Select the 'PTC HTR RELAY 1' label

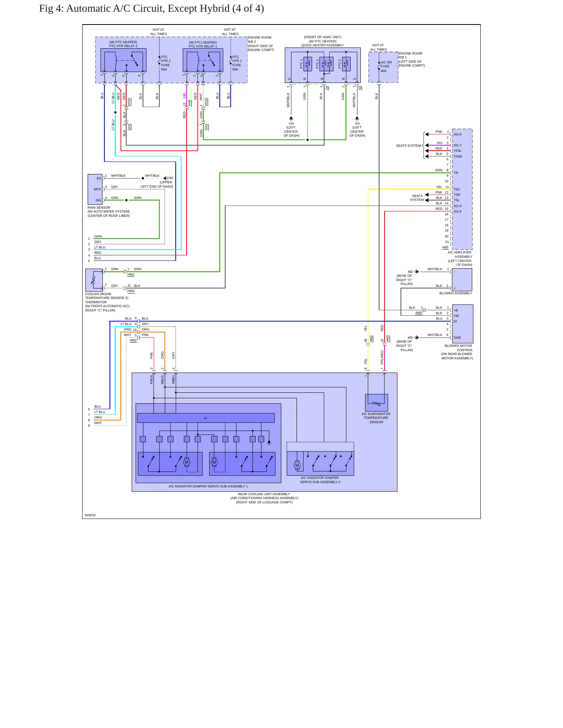pyautogui.click(x=203, y=46)
